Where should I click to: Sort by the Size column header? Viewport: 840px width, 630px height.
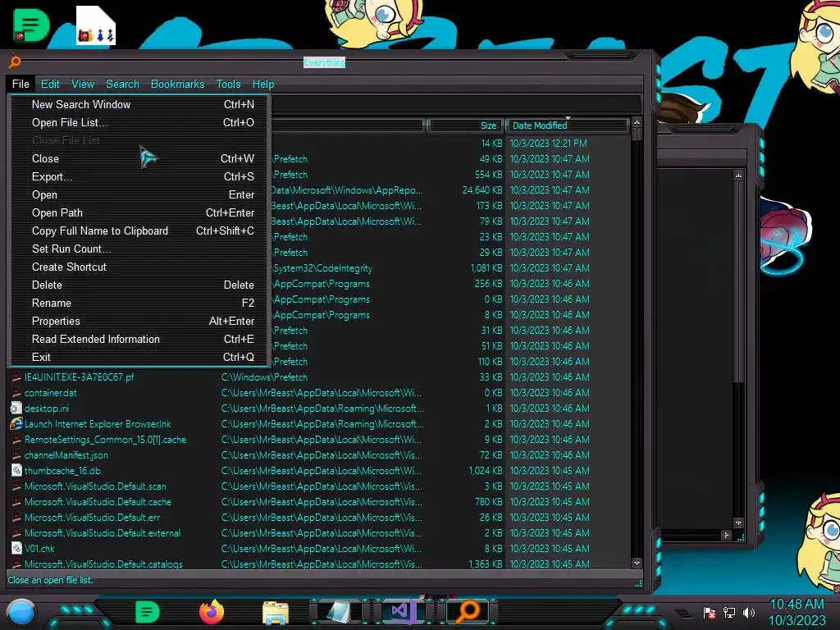click(465, 126)
